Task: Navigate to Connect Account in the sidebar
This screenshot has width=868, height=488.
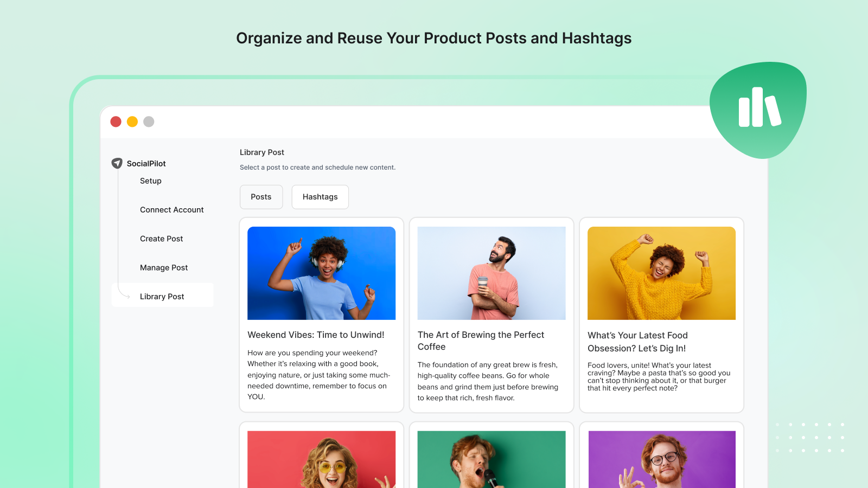Action: (x=171, y=209)
